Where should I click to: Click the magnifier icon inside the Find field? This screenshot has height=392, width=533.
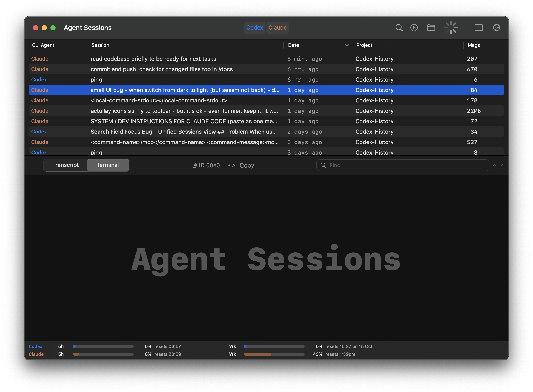pyautogui.click(x=324, y=165)
